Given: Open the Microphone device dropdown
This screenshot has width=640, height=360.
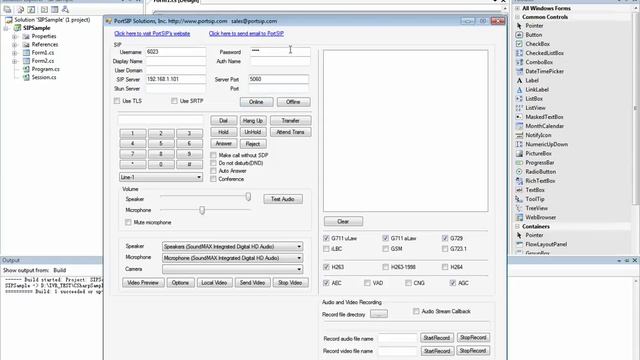Looking at the screenshot, I should 299,258.
